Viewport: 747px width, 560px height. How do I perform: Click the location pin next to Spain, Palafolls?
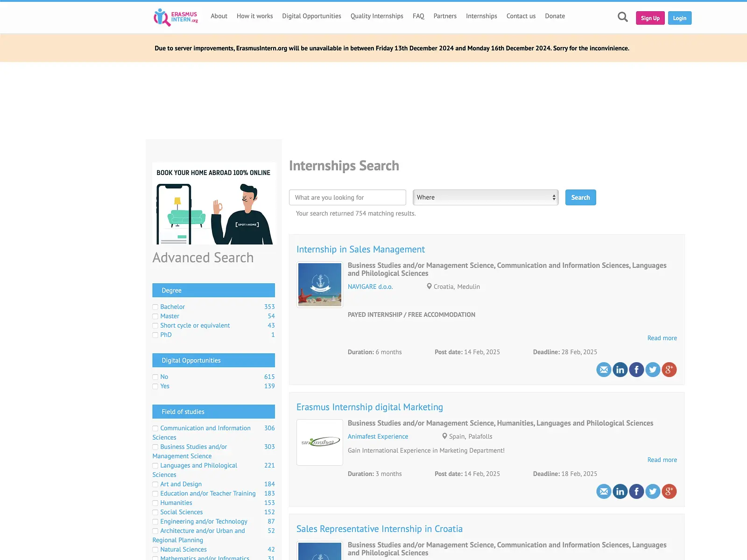pyautogui.click(x=444, y=436)
